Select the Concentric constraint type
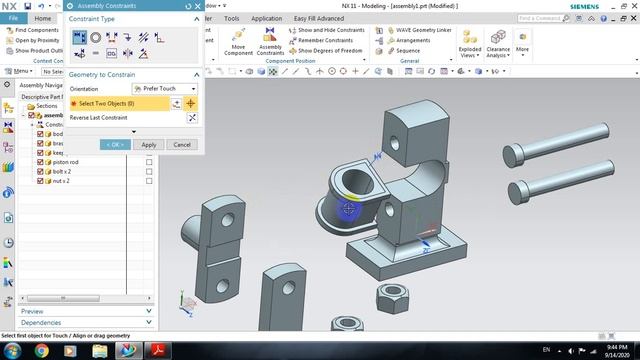 tap(96, 38)
